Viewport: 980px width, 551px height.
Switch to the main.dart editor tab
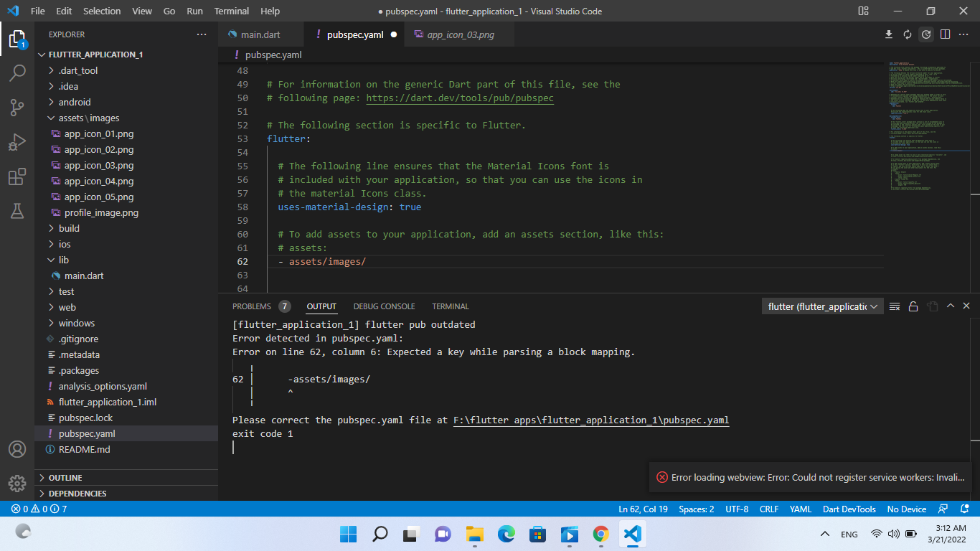[x=261, y=34]
